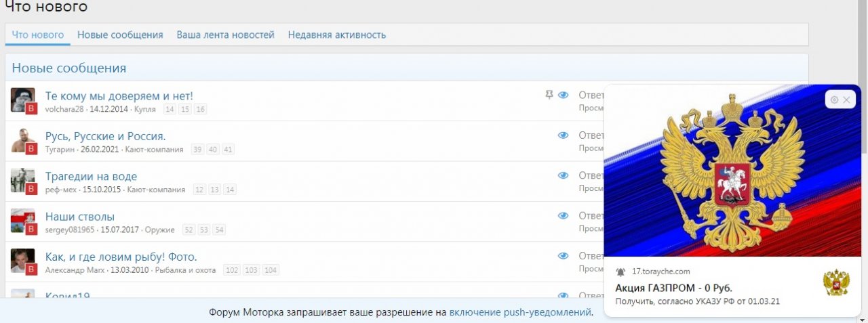Close the Gazprom notification popup

(847, 100)
